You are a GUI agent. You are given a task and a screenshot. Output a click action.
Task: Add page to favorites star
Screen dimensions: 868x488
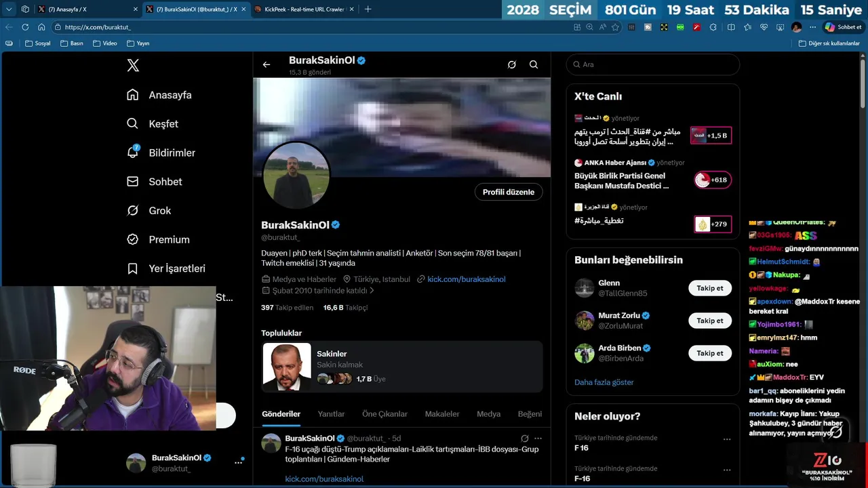(x=615, y=27)
